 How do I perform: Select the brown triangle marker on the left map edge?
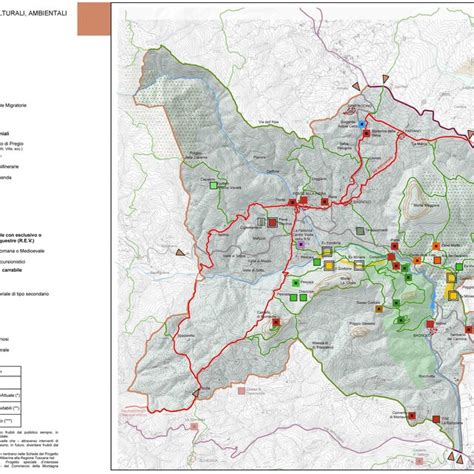180,252
